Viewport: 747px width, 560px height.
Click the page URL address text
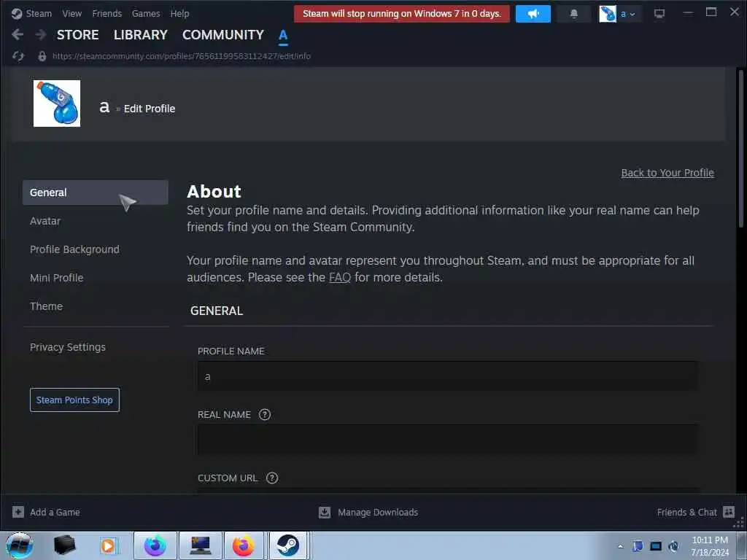[x=182, y=56]
